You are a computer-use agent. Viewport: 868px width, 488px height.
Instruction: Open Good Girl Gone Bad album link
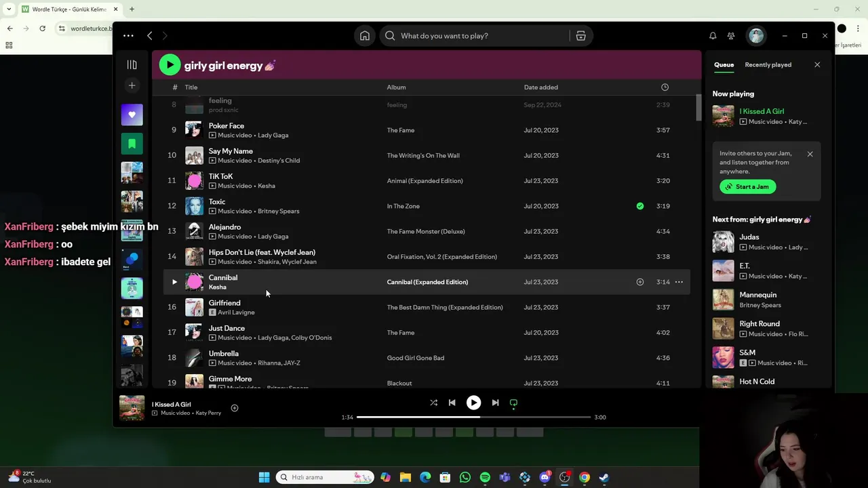pos(416,358)
